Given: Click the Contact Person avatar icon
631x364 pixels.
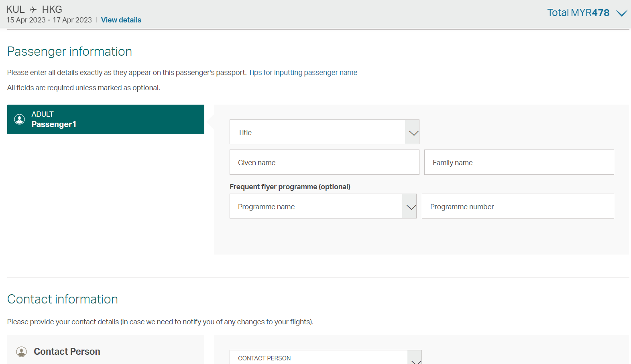Looking at the screenshot, I should click(22, 352).
